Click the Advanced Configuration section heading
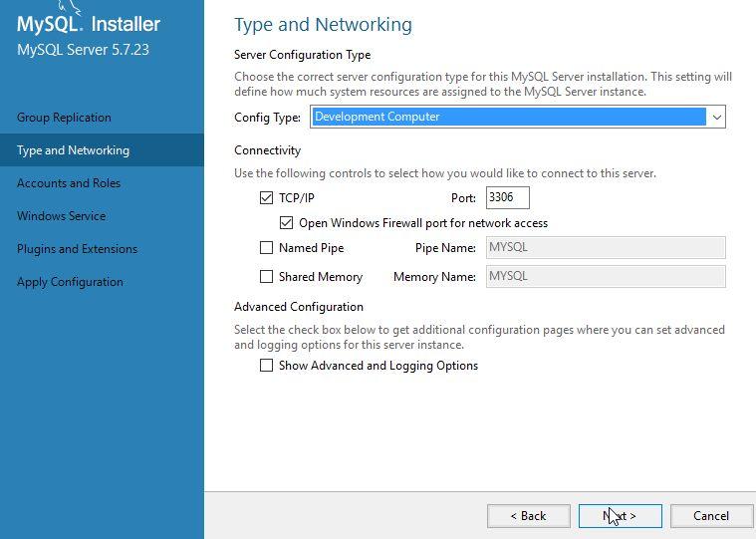756x539 pixels. (299, 307)
